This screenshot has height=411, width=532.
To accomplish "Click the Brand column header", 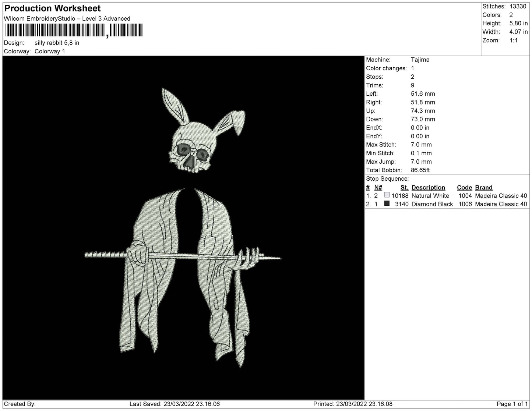I will tap(483, 187).
